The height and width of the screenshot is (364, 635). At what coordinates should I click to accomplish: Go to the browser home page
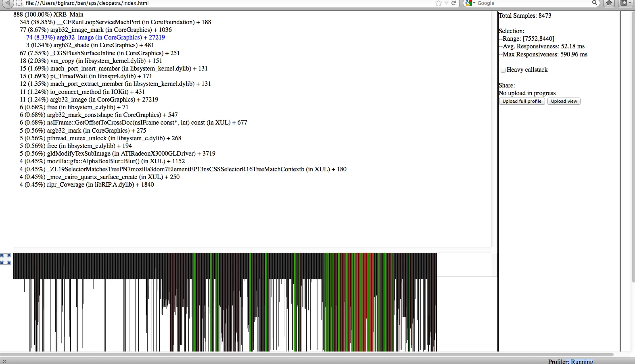click(x=609, y=3)
